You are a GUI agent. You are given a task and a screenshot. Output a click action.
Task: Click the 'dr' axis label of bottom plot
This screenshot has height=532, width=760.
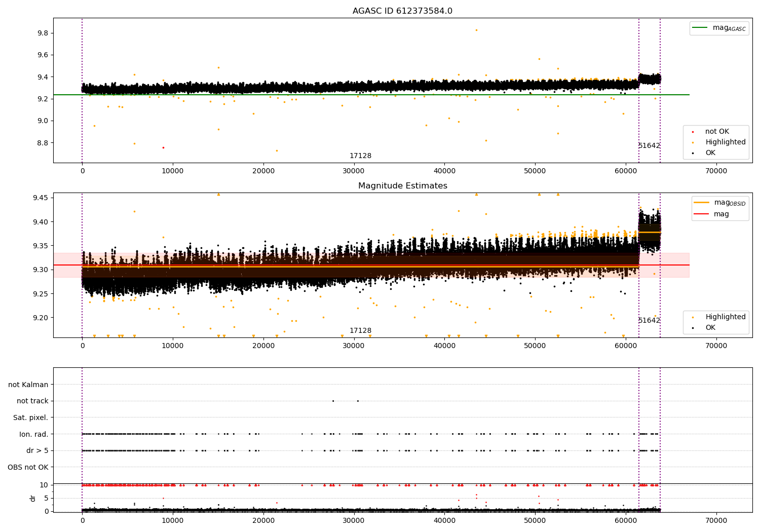click(33, 498)
